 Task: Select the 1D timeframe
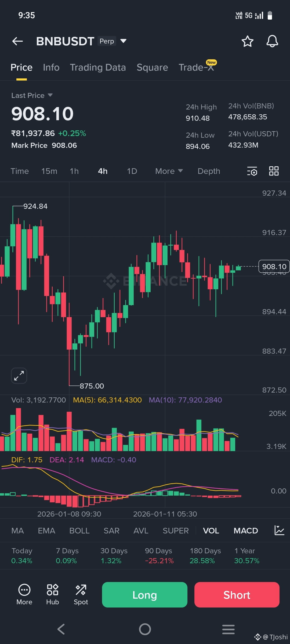click(132, 171)
